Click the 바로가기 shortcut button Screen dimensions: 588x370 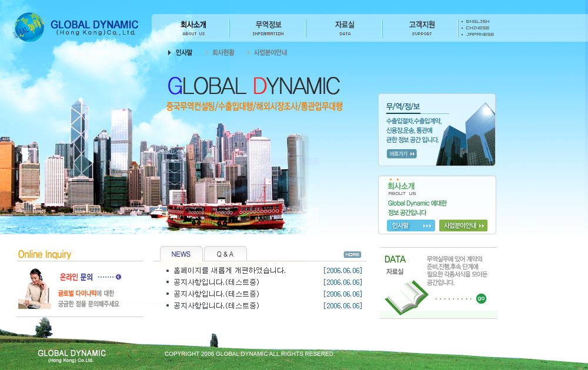[x=402, y=154]
